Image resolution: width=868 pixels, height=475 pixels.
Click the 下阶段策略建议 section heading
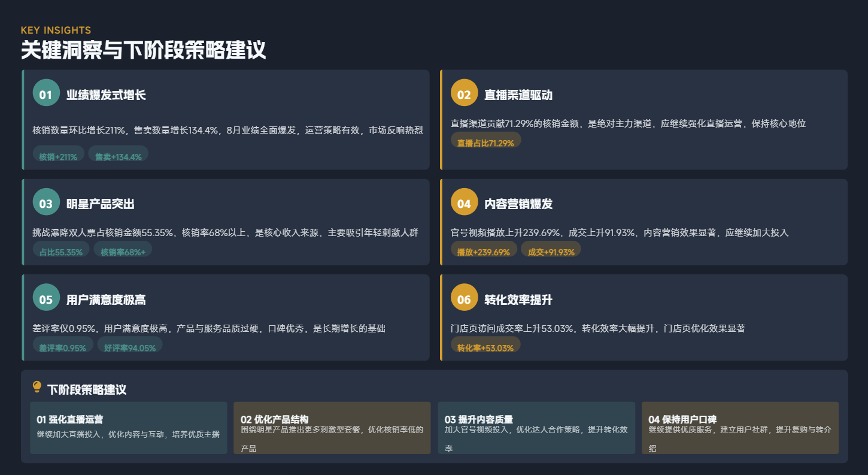pos(87,389)
